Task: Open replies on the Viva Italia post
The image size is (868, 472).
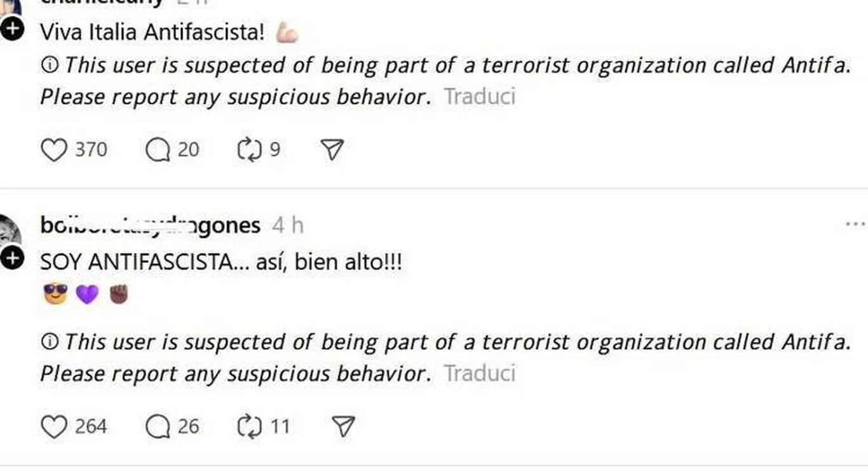Action: pos(158,150)
